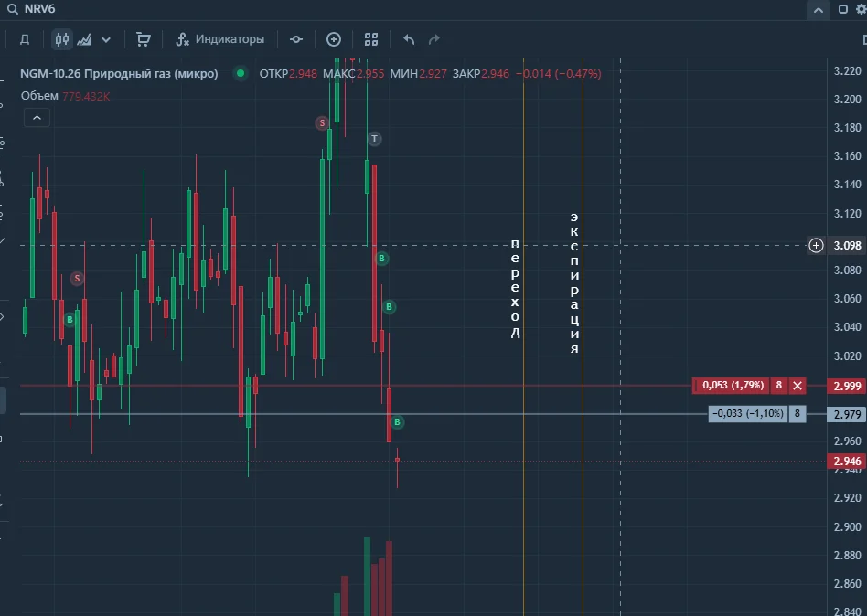Undo the last chart action
This screenshot has height=616, width=867.
point(409,39)
